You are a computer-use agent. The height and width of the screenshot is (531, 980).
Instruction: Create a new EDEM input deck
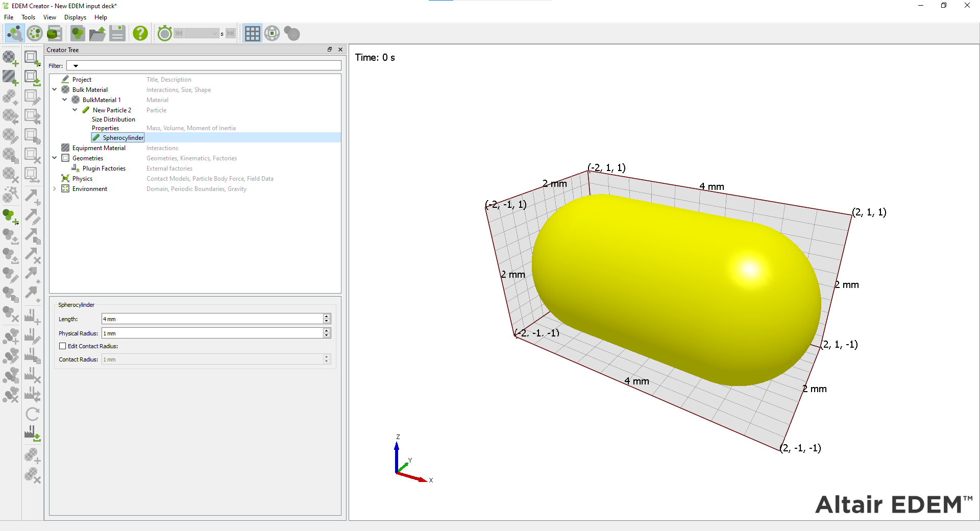tap(77, 33)
